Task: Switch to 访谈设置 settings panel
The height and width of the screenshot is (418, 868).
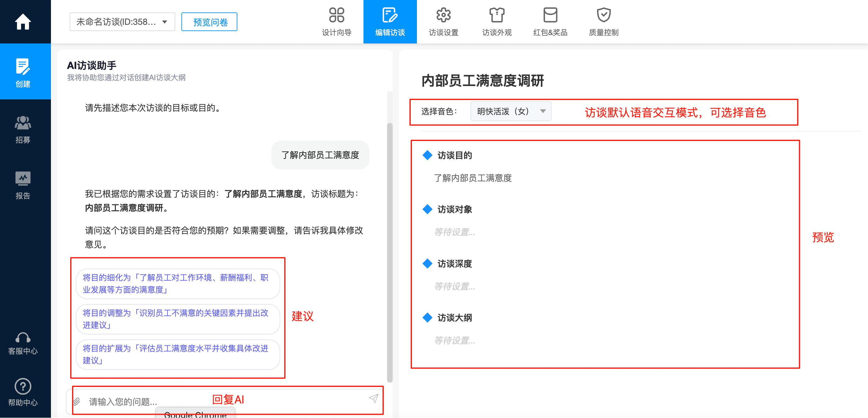Action: click(x=443, y=21)
